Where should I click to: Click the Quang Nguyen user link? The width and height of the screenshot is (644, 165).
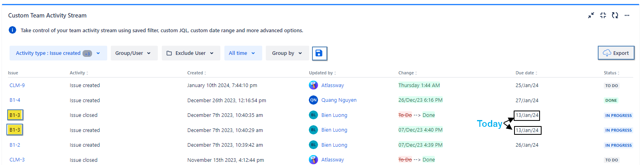click(x=339, y=100)
